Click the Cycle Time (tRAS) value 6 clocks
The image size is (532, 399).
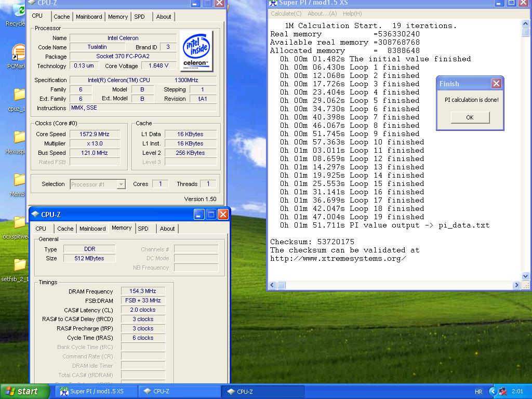tap(143, 338)
